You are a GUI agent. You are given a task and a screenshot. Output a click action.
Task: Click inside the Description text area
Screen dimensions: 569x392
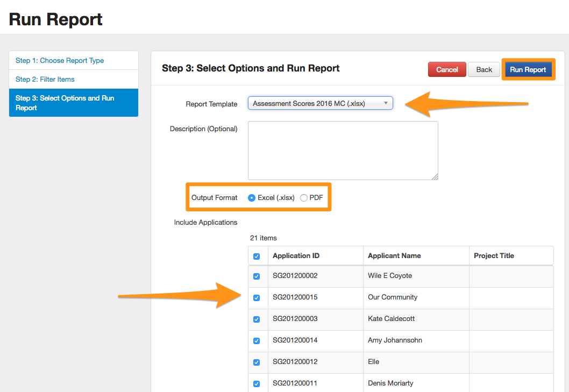343,150
